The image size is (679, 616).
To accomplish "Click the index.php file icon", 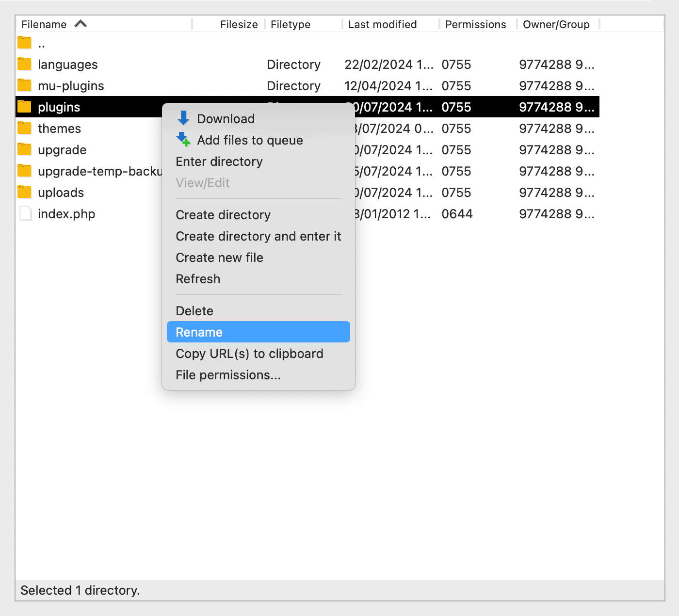I will (x=25, y=213).
